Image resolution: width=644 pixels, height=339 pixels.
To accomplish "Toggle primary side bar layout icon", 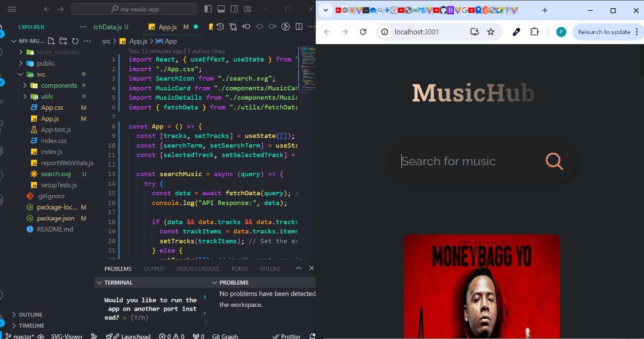I will tap(208, 9).
